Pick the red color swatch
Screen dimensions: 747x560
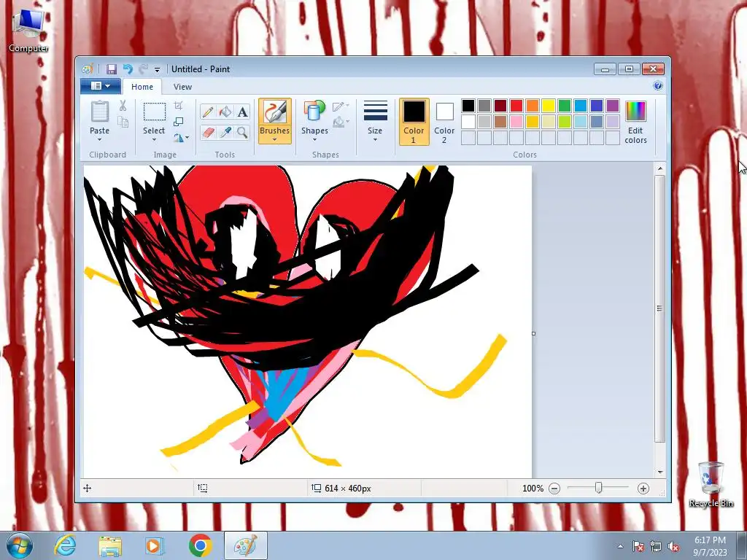click(516, 106)
